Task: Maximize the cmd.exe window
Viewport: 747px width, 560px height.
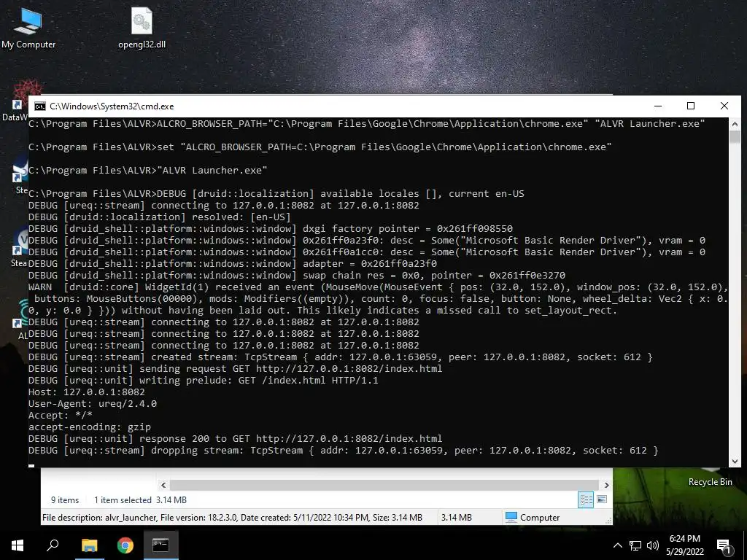Action: pyautogui.click(x=691, y=106)
